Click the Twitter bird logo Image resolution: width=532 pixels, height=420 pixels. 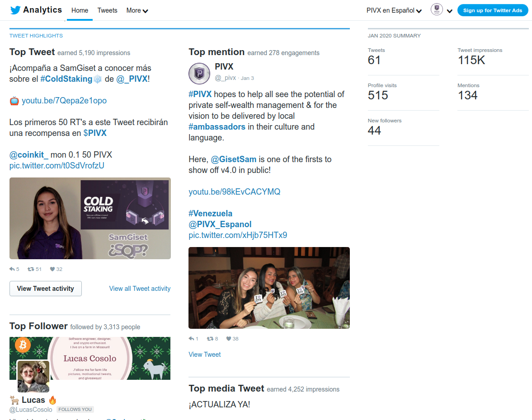(x=15, y=10)
